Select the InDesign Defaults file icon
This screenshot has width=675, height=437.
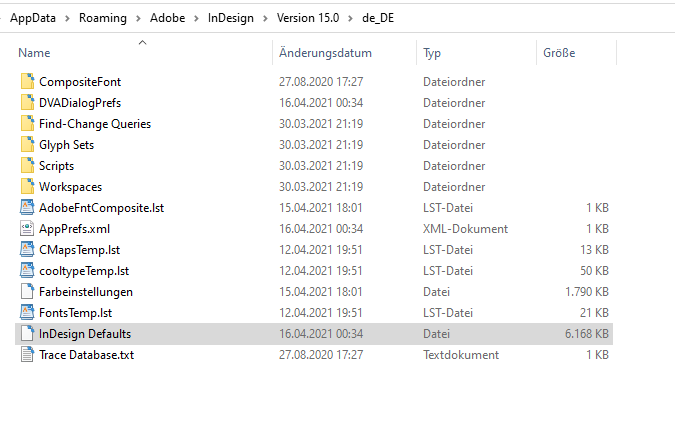pos(27,334)
